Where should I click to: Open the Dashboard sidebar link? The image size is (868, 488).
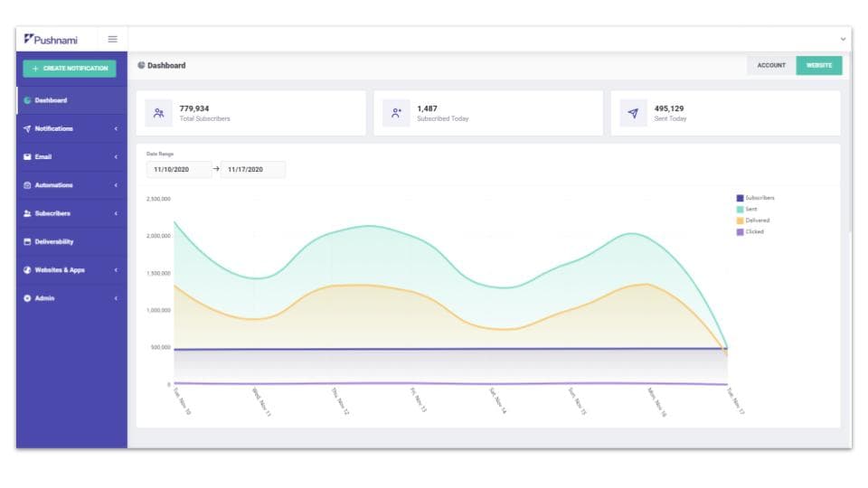pyautogui.click(x=51, y=100)
